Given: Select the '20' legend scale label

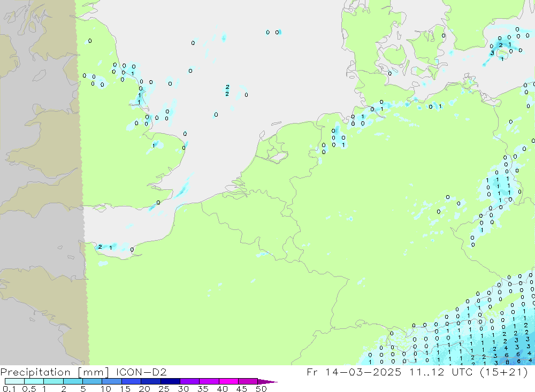Looking at the screenshot, I should 144,389.
